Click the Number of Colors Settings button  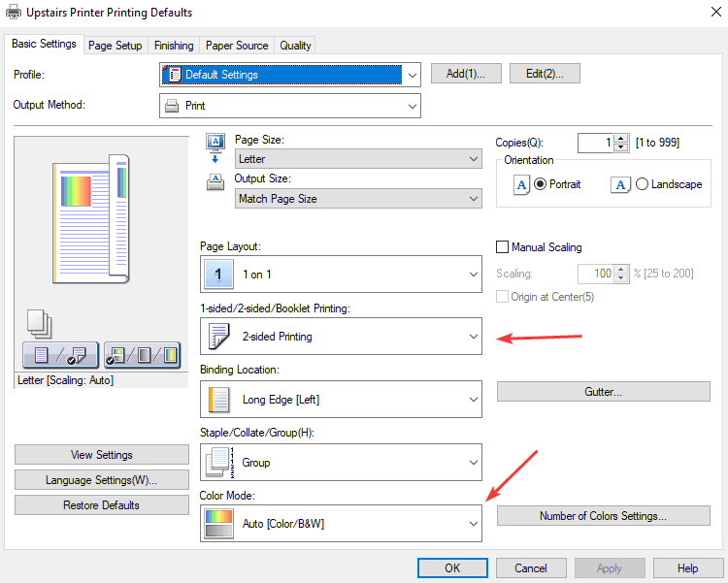click(603, 516)
